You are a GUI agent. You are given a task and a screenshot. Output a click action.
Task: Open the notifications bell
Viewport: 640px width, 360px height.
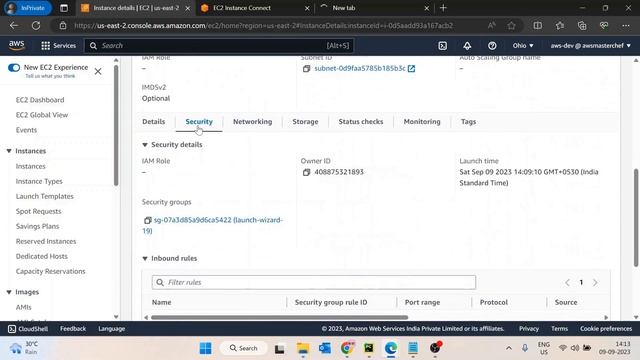click(x=467, y=46)
